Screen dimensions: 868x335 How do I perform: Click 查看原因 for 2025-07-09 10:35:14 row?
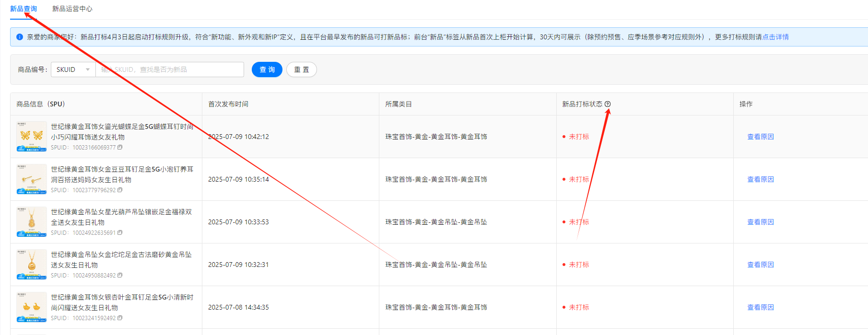pos(760,179)
